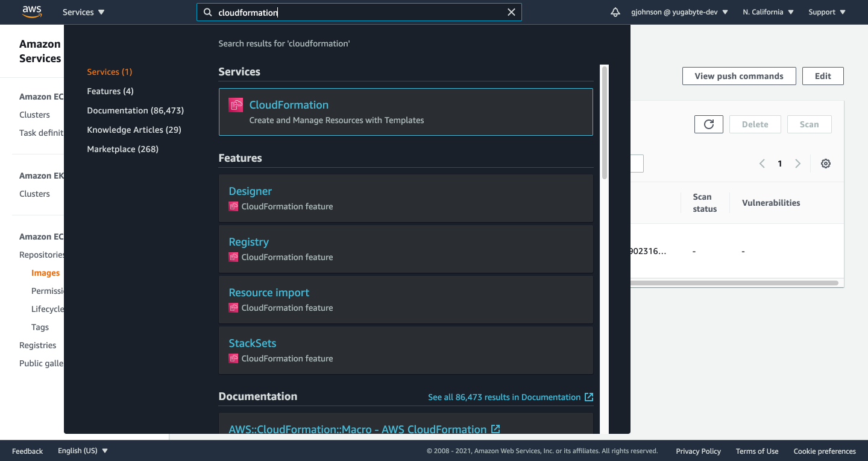Filter results by Features (4)
Viewport: 868px width, 461px height.
click(x=110, y=91)
